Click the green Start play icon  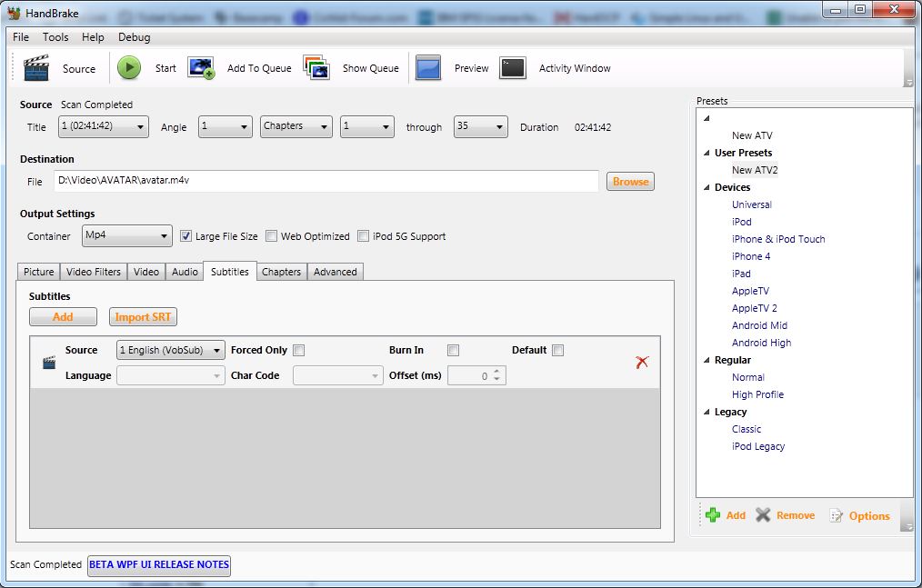click(129, 67)
